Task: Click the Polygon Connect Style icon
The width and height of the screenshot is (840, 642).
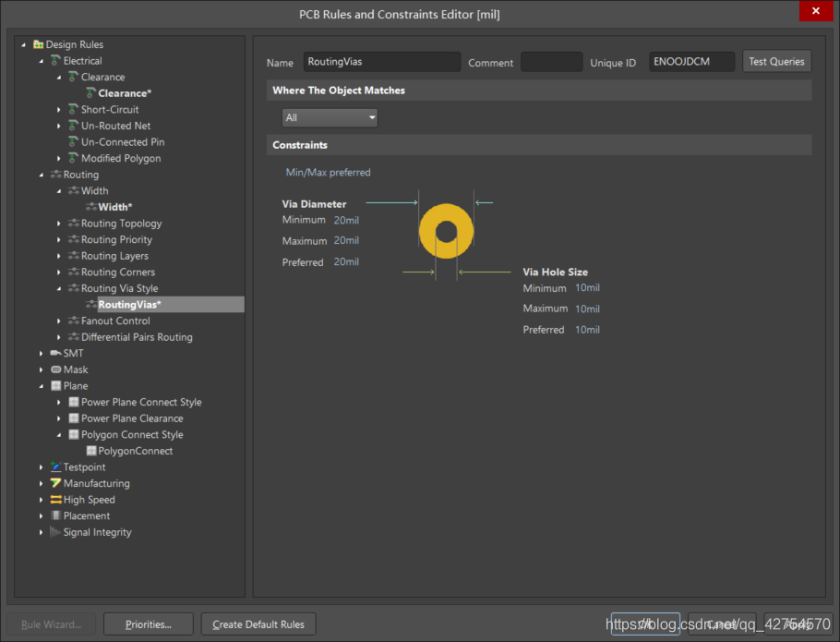Action: pyautogui.click(x=74, y=434)
